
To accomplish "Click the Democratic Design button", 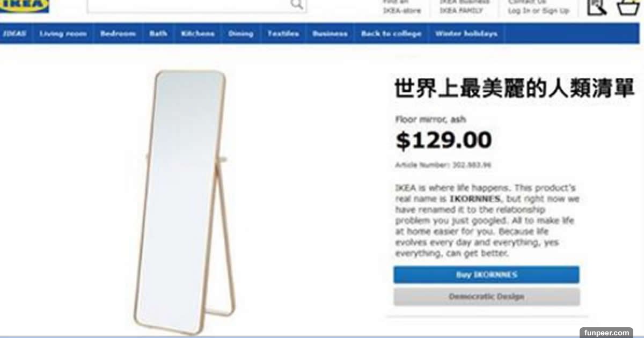I will (486, 297).
